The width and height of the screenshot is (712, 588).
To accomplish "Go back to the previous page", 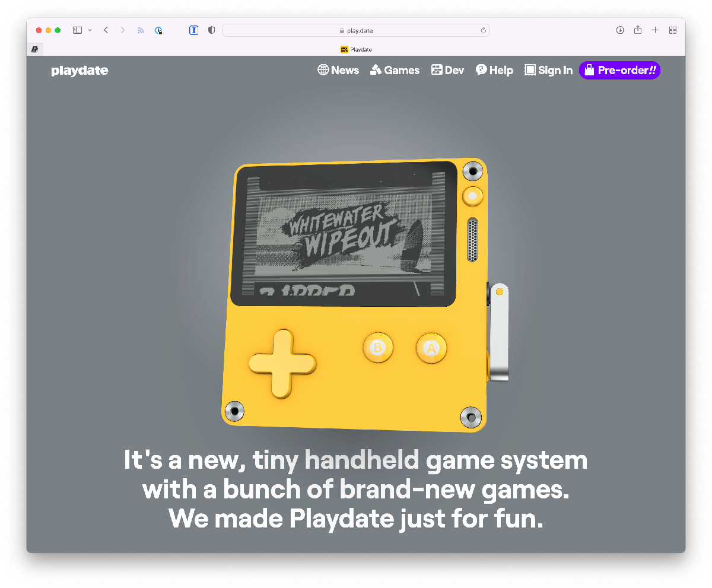I will [x=106, y=30].
